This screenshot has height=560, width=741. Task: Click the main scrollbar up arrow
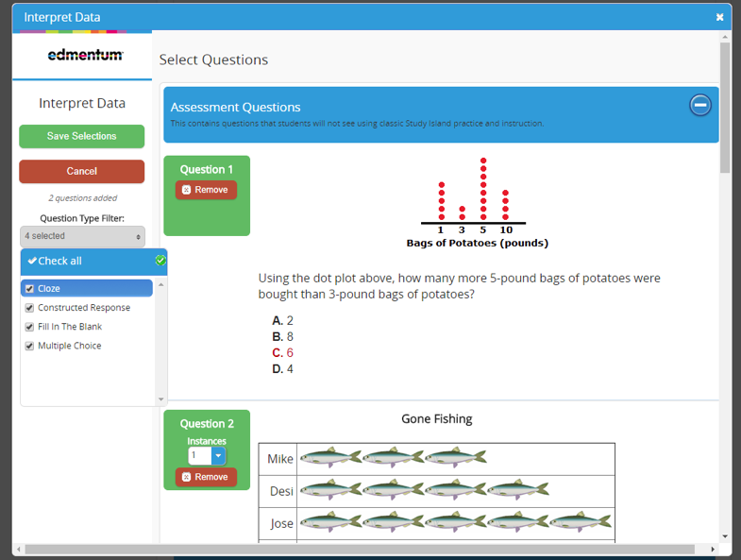click(x=725, y=37)
